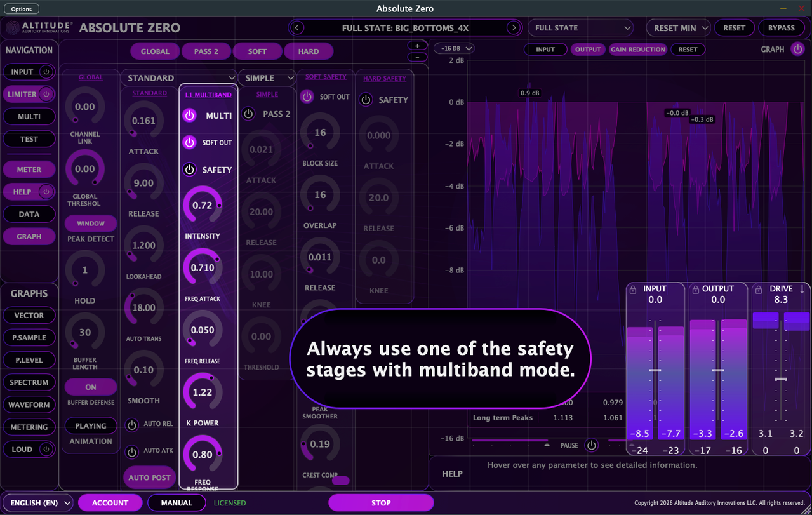Open the ACCOUNT page
The image size is (812, 515).
[110, 503]
